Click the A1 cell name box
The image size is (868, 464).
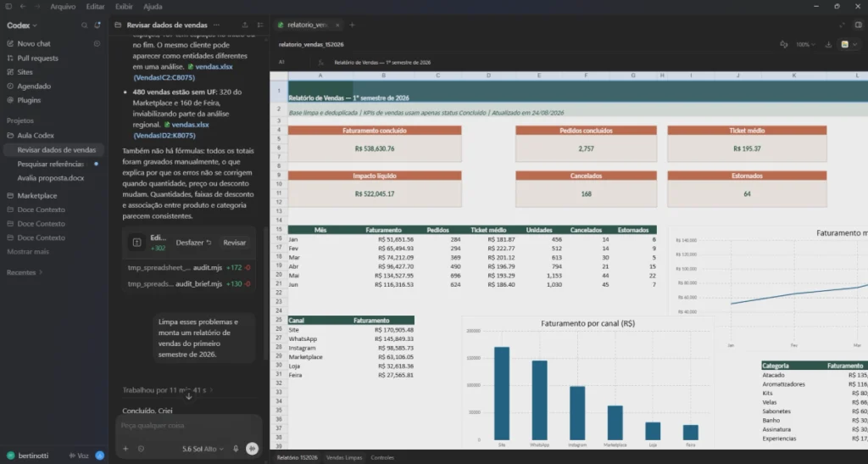281,62
